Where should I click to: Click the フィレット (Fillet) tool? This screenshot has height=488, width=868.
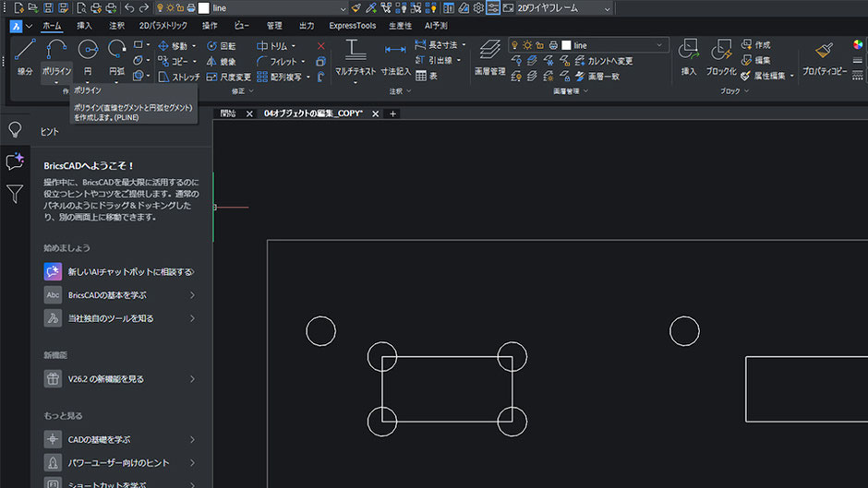(x=277, y=62)
